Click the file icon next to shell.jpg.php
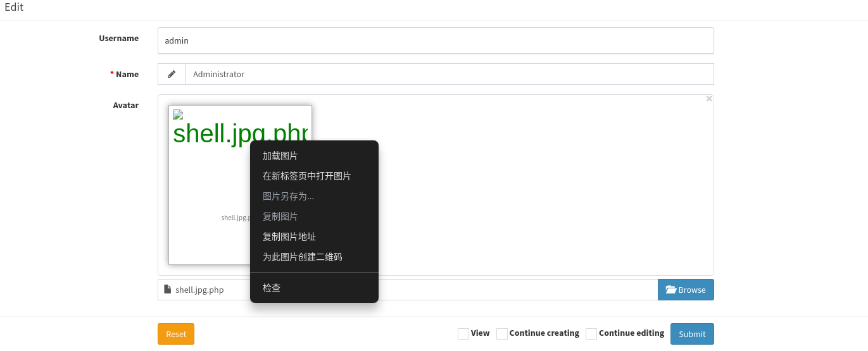This screenshot has width=868, height=351. click(167, 290)
